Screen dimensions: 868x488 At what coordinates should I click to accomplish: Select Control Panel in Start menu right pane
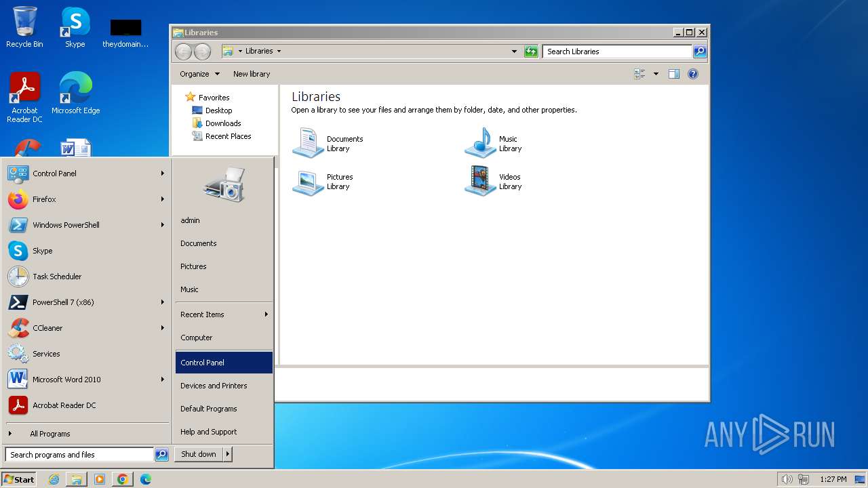224,363
